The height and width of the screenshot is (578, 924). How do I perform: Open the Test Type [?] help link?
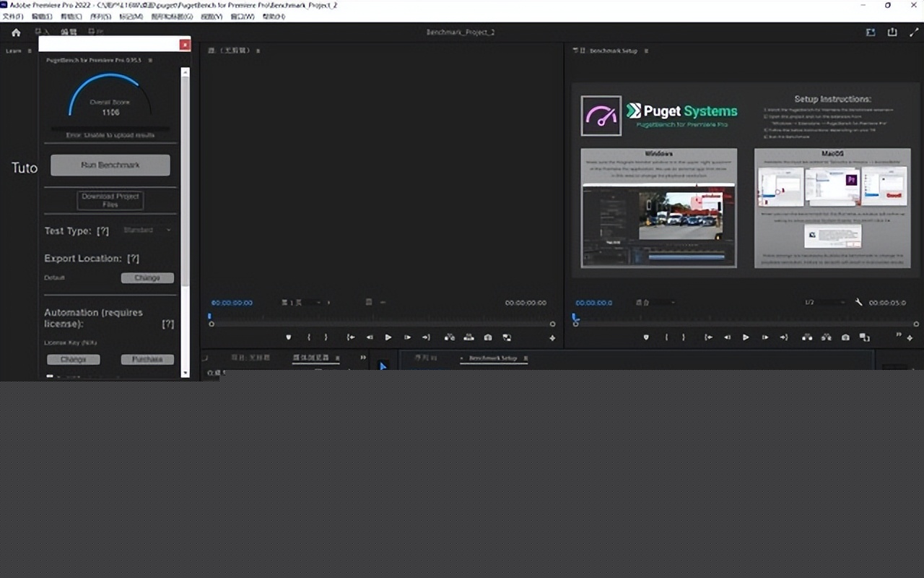[x=103, y=231]
